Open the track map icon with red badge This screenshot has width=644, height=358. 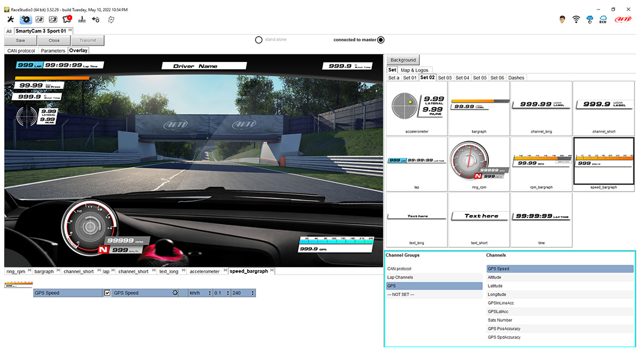67,20
